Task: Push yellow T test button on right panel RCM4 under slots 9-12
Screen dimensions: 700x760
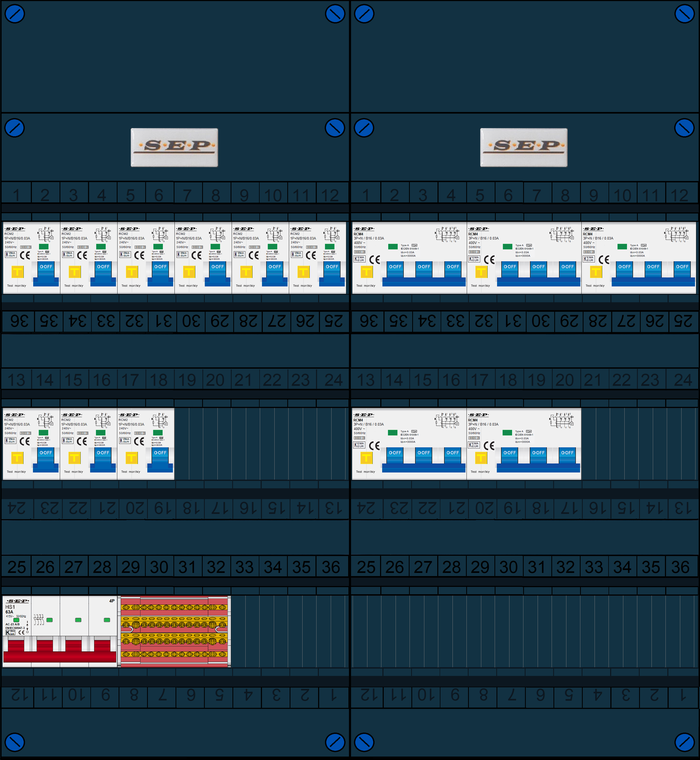Action: (x=596, y=271)
